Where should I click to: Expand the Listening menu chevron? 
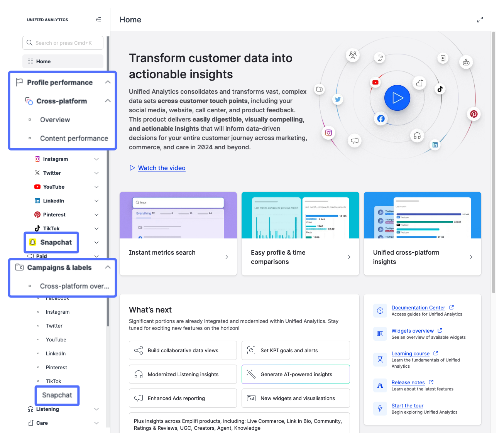96,409
